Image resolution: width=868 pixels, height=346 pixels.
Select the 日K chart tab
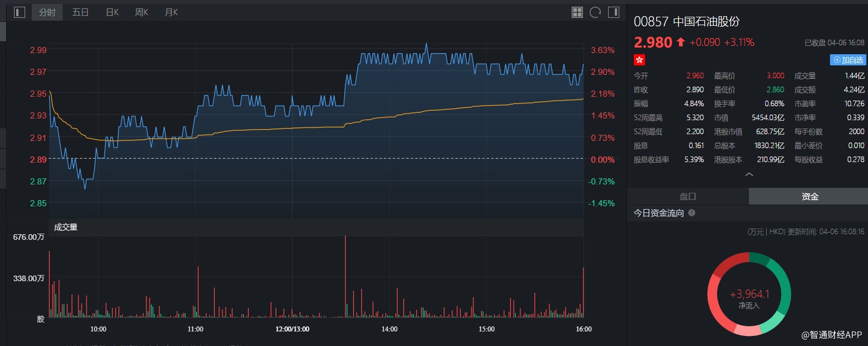pos(112,12)
